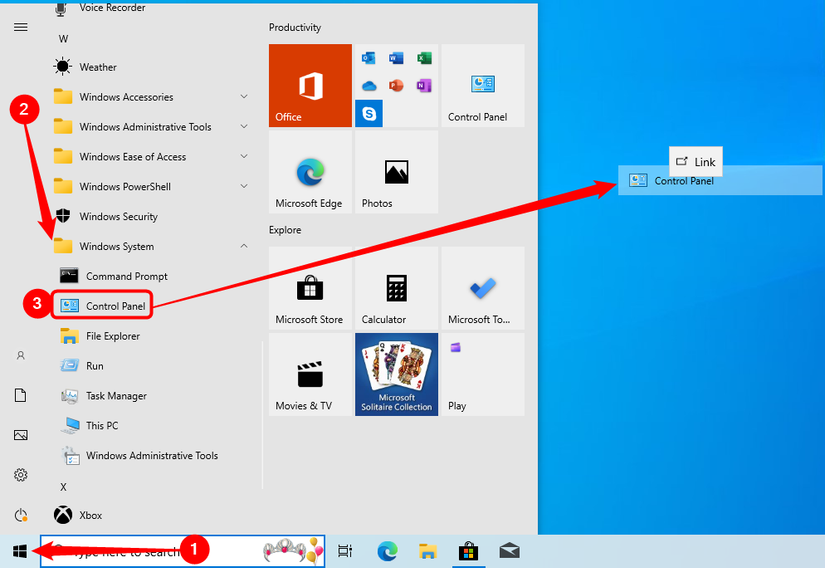Open the Office tile
Image resolution: width=825 pixels, height=568 pixels.
point(310,85)
